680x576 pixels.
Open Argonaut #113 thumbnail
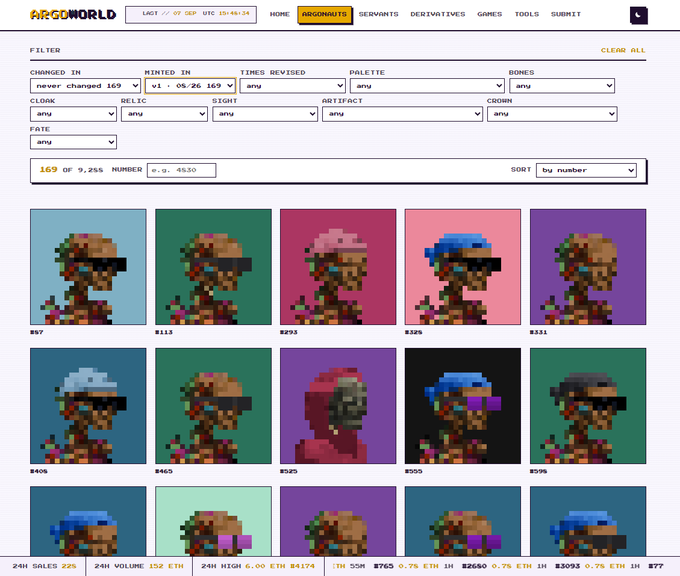[x=213, y=267]
